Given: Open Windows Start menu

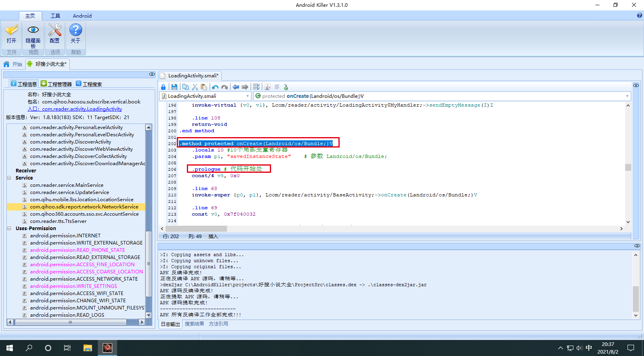Looking at the screenshot, I should pos(10,348).
